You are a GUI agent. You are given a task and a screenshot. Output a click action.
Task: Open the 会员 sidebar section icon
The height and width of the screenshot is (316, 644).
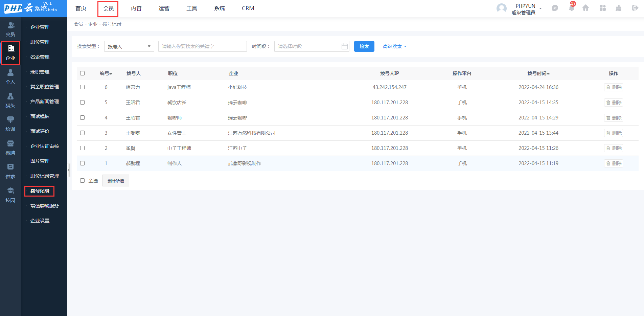point(11,25)
